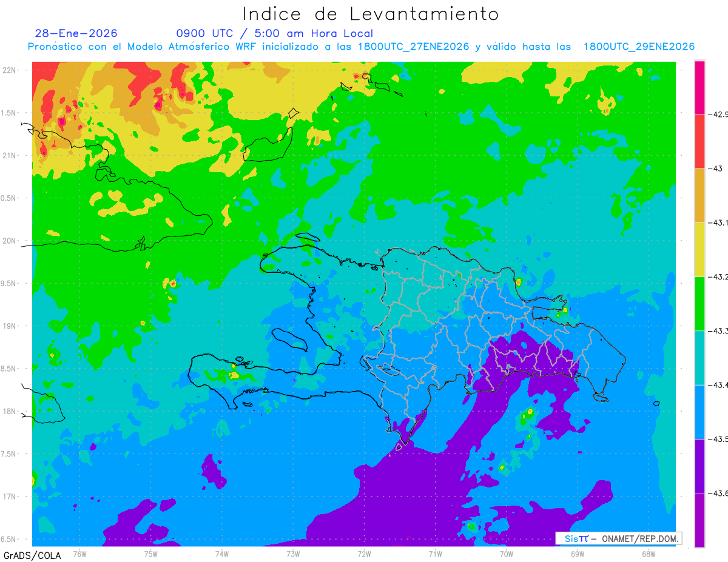Click the '21N' latitude label
Screen dimensions: 728x562
[x=9, y=155]
